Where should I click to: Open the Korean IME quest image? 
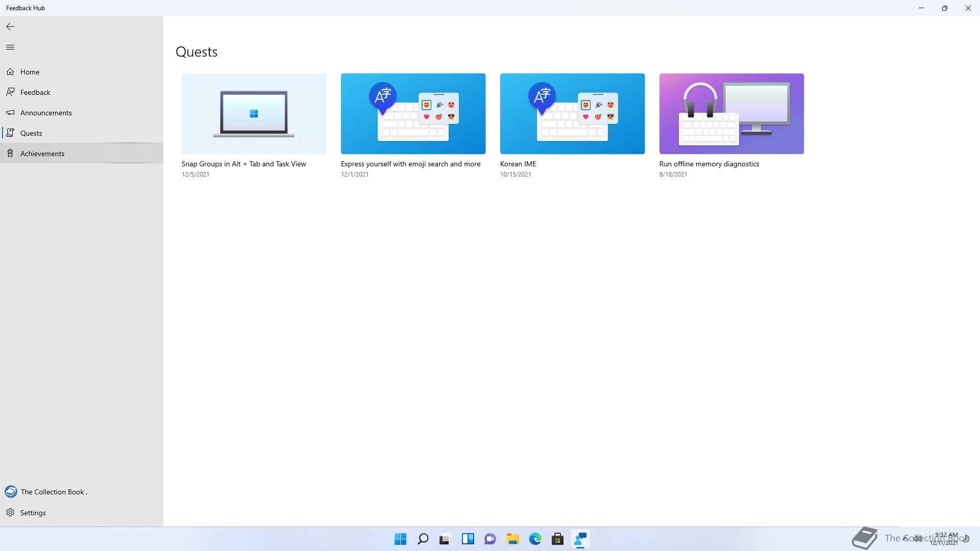point(572,114)
